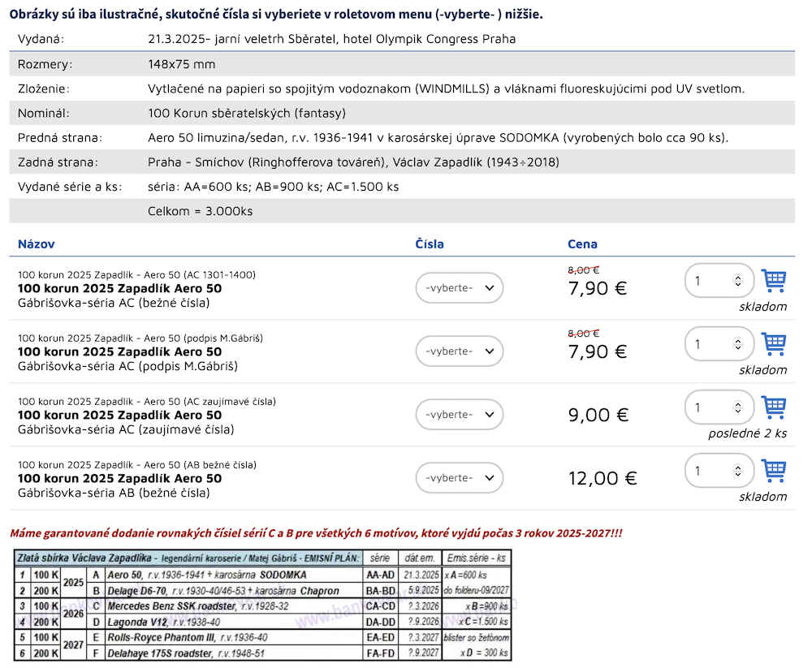This screenshot has width=812, height=668.
Task: Open product title for série AC (zaujímavé čísla)
Action: click(119, 415)
